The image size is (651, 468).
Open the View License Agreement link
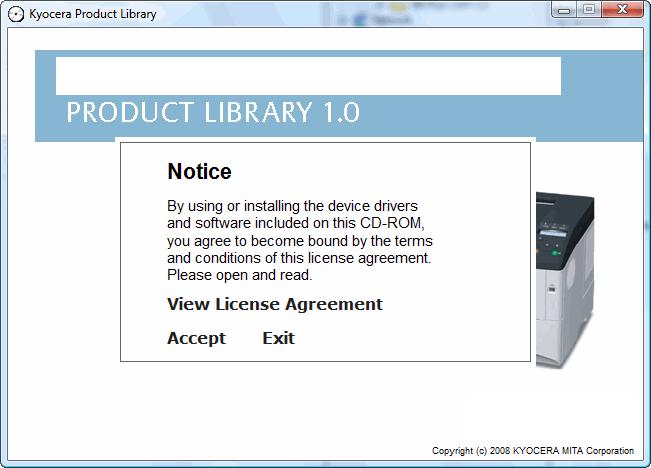coord(274,304)
